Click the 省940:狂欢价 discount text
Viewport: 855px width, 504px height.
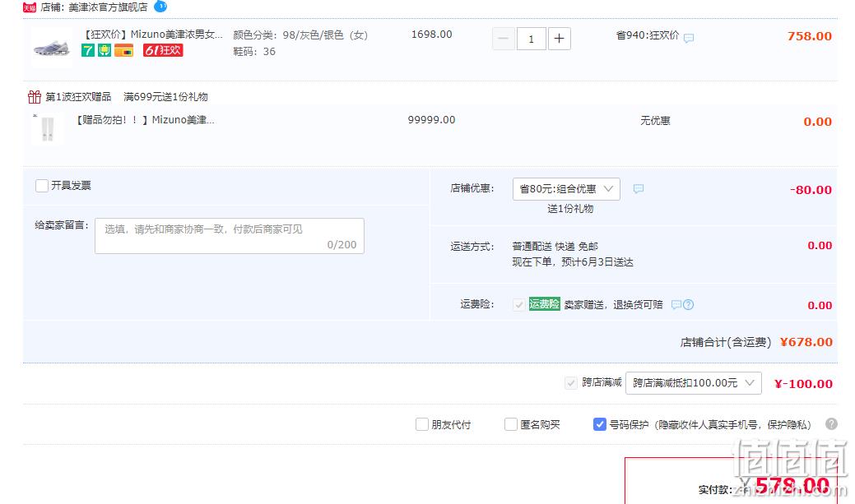[x=648, y=35]
